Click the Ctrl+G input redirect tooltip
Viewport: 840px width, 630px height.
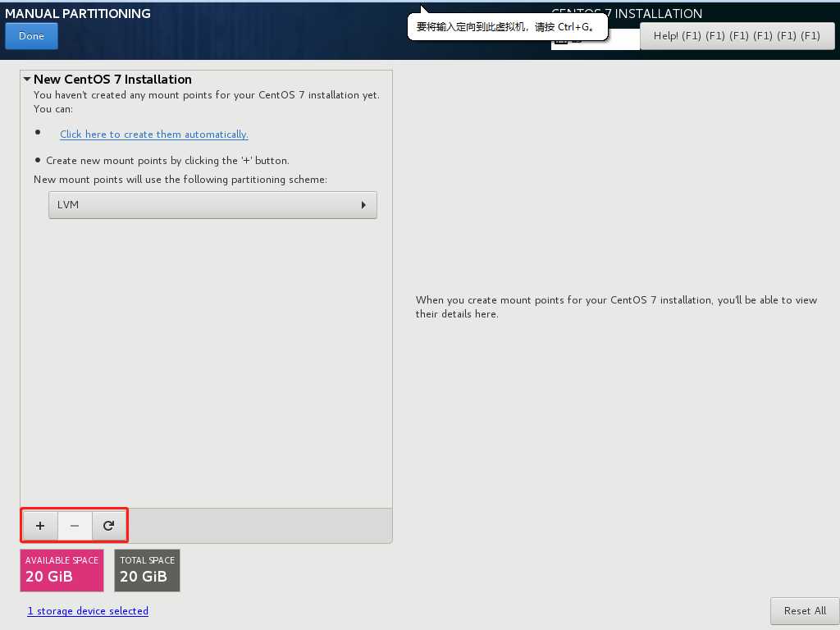(507, 27)
